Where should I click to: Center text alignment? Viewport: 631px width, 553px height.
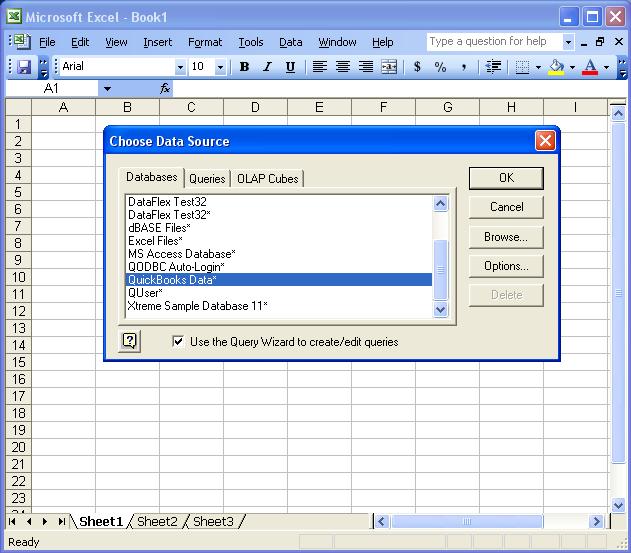(x=342, y=67)
